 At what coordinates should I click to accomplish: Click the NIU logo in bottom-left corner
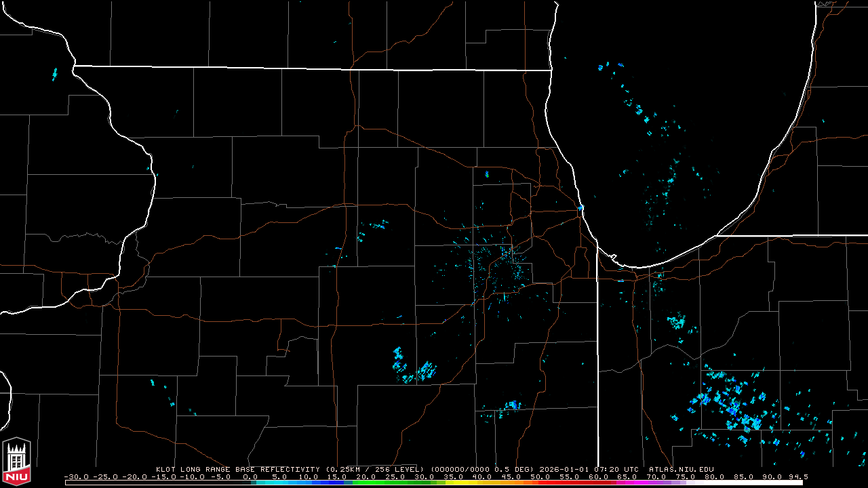click(16, 459)
